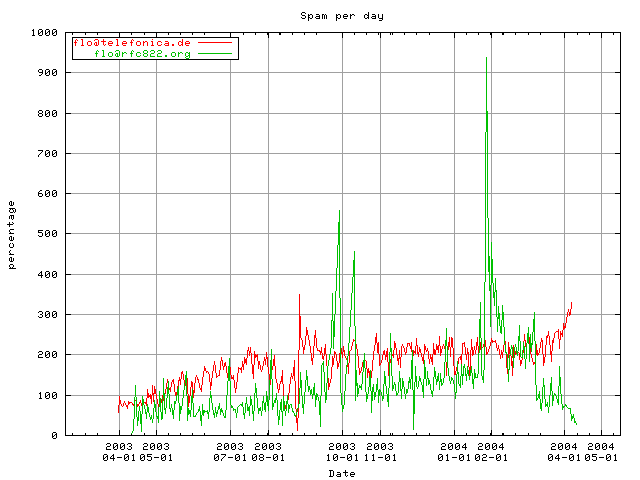
Task: Click the 'percentage' y-axis label
Action: [x=11, y=235]
